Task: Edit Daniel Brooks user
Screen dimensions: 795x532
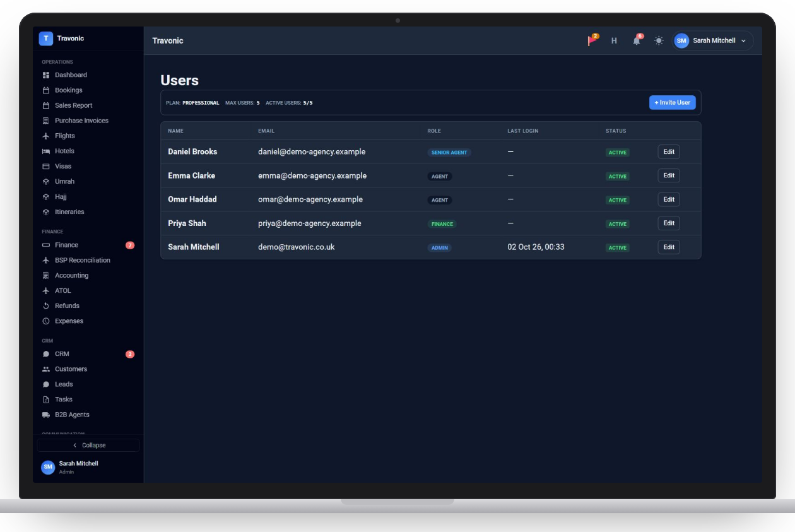Action: pos(669,151)
